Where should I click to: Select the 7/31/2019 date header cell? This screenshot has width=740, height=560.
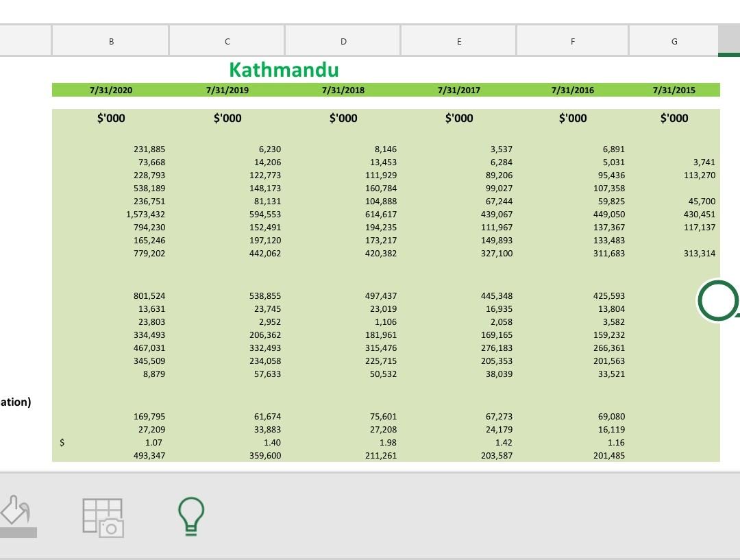[x=227, y=90]
